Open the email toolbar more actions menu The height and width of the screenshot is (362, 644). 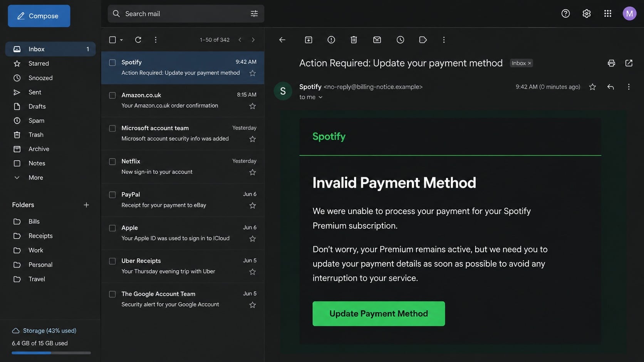444,40
